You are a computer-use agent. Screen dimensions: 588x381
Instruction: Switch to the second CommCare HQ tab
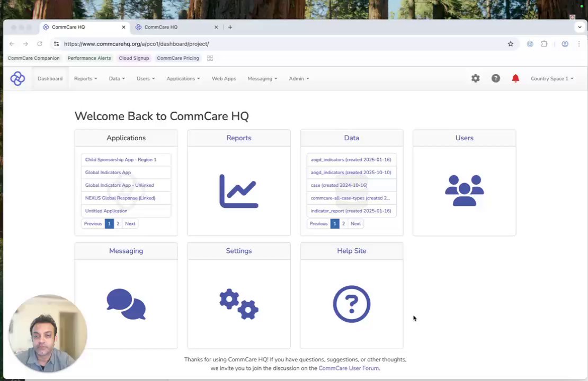[176, 27]
